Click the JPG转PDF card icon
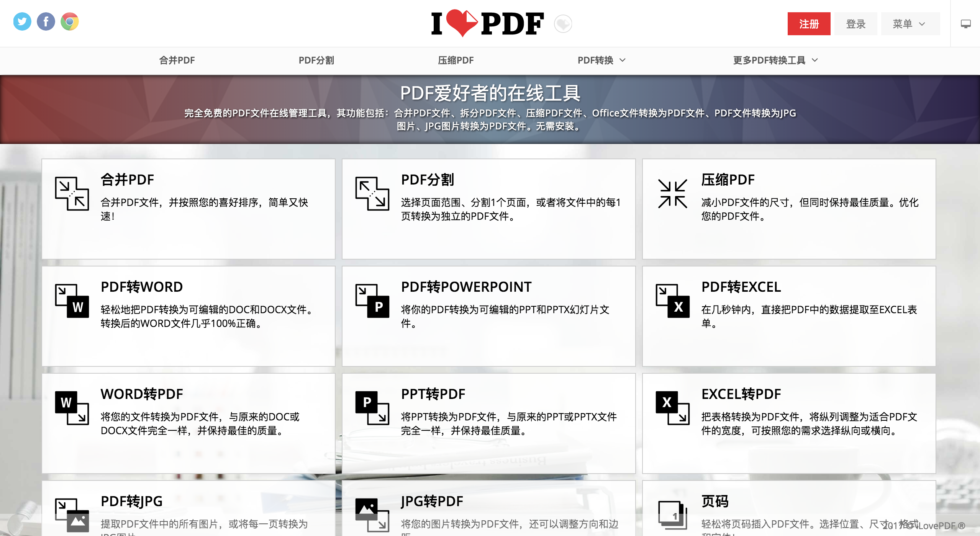This screenshot has width=980, height=536. click(x=372, y=515)
